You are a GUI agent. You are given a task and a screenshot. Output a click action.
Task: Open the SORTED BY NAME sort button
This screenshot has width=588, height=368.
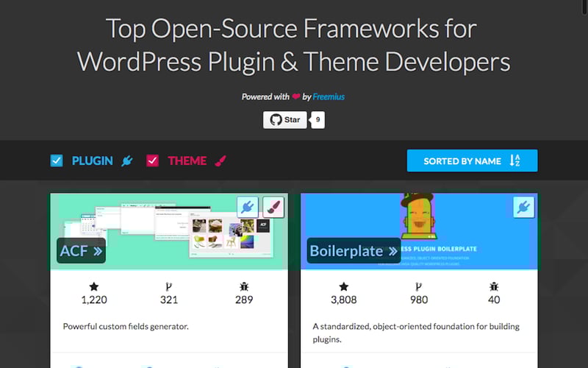tap(472, 160)
